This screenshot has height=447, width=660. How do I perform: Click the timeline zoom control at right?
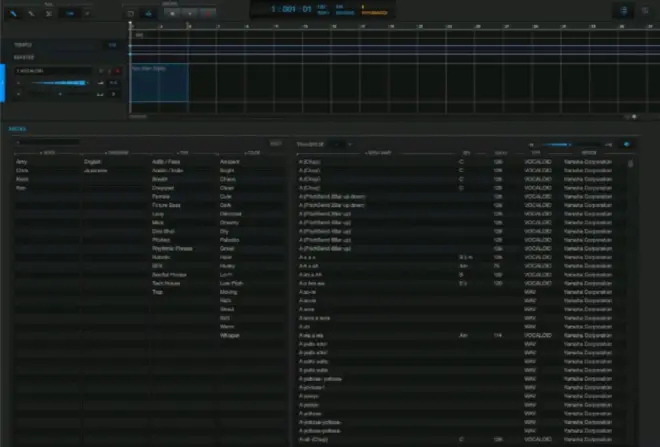(634, 117)
